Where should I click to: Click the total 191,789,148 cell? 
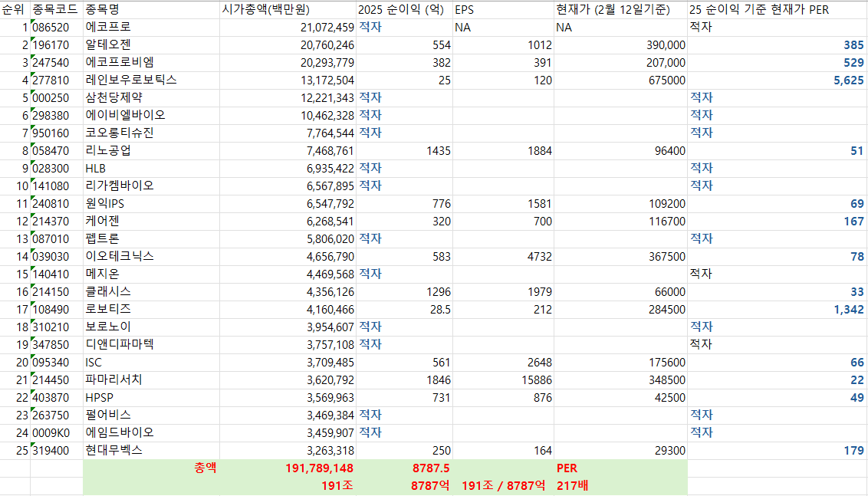click(288, 468)
